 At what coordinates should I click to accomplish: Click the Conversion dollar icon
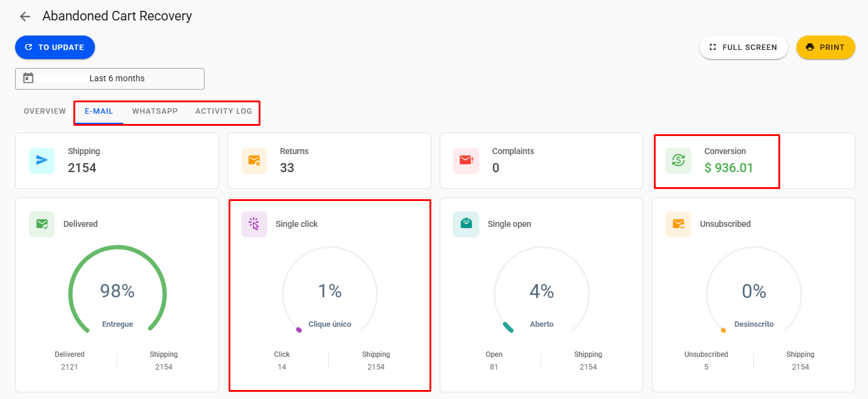pos(679,160)
